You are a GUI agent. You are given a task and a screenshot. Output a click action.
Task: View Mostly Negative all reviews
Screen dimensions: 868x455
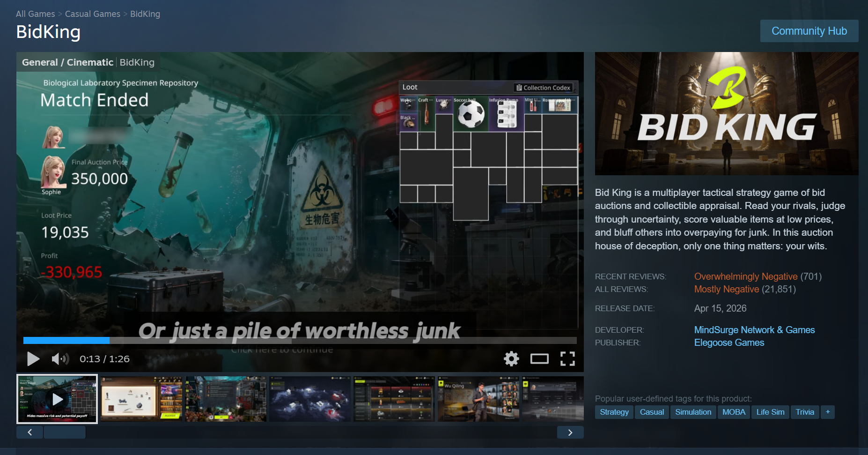tap(727, 289)
